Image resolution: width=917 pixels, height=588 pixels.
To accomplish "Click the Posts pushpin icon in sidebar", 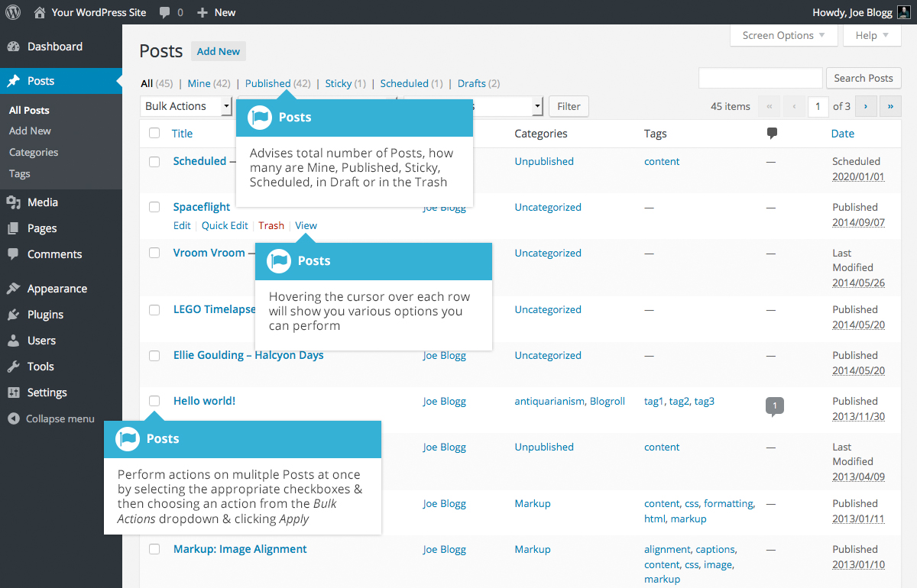I will (14, 81).
